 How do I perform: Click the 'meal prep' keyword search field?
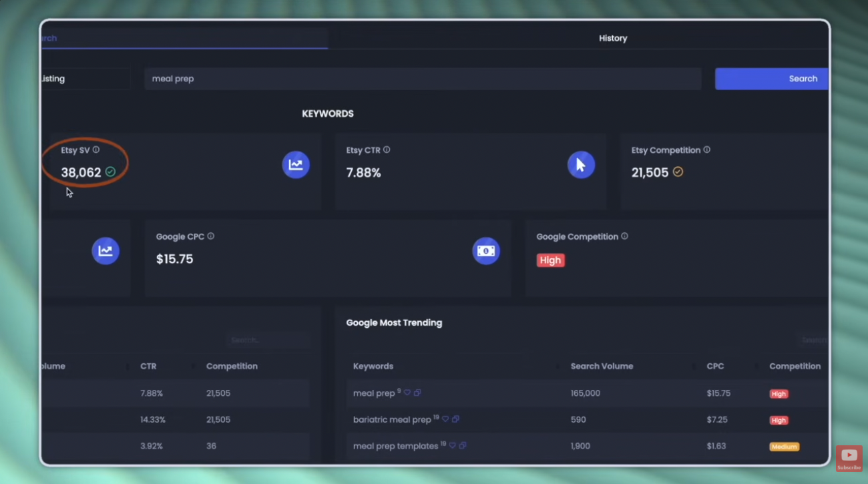tap(423, 79)
